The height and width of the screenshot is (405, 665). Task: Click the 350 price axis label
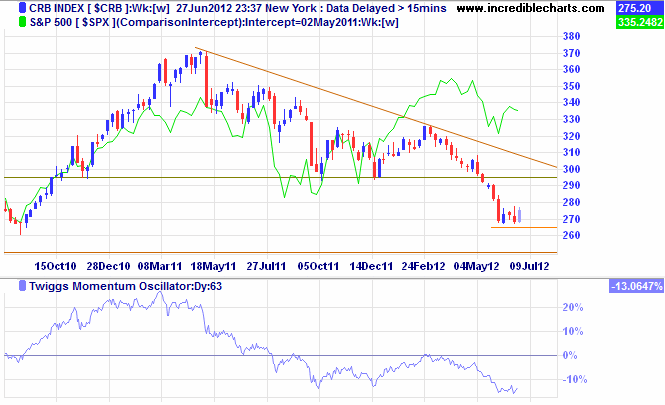[x=571, y=86]
